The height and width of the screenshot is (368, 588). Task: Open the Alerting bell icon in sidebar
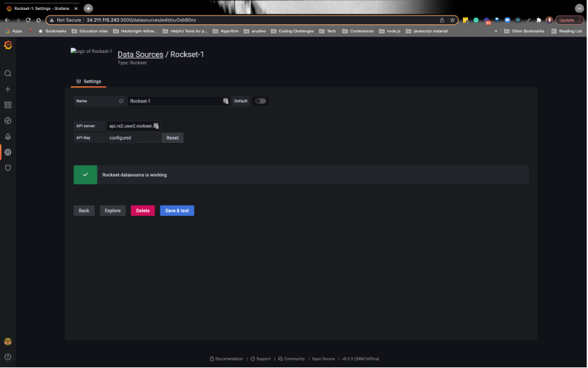(x=8, y=136)
